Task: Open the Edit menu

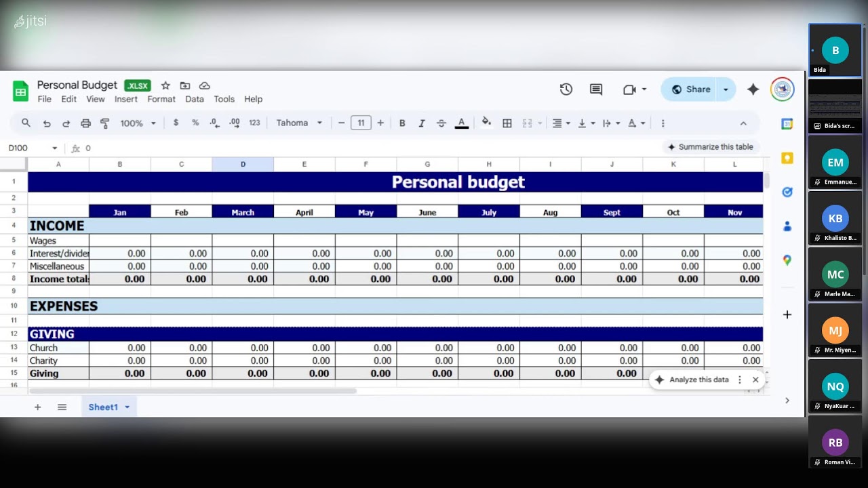Action: tap(69, 99)
